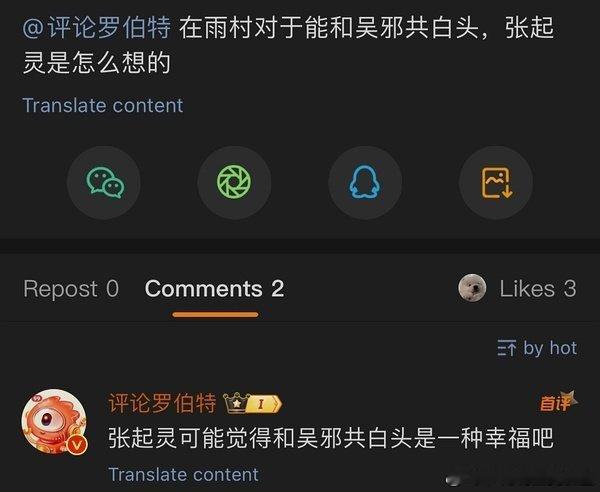Tap the crown membership badge icon
This screenshot has width=600, height=492.
(236, 403)
